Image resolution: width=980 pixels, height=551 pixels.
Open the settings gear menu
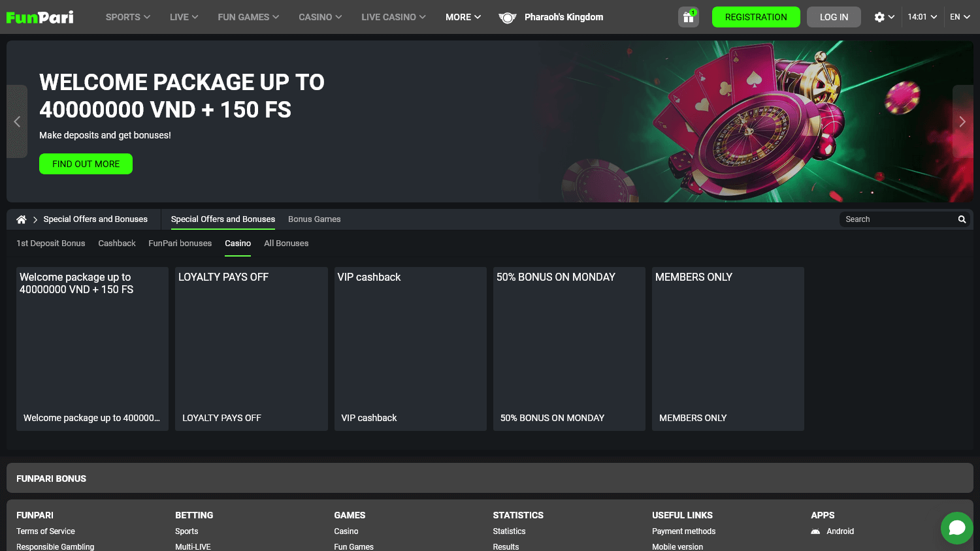pos(880,17)
